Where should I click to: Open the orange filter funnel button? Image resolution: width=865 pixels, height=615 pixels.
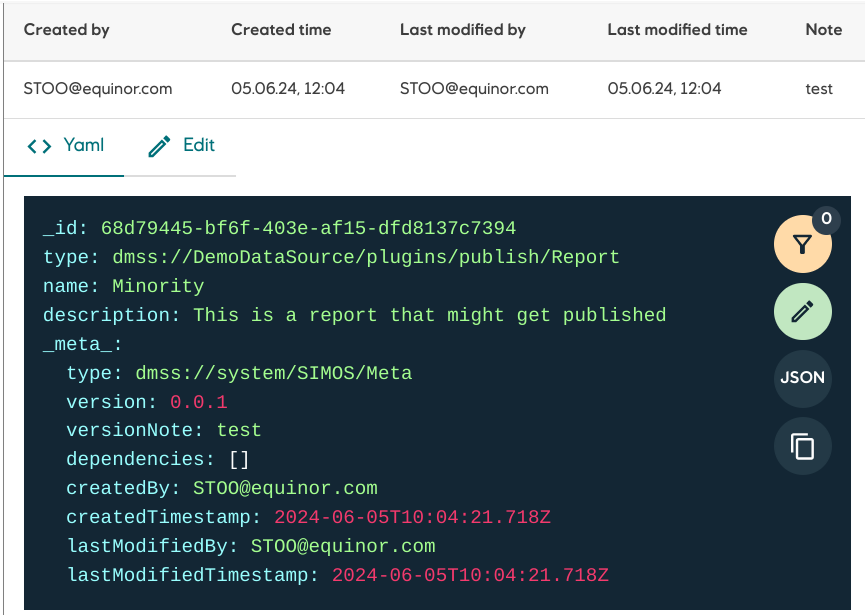click(802, 243)
